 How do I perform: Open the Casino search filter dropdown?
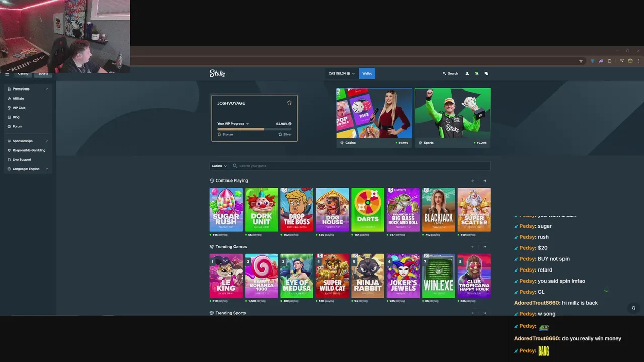219,166
